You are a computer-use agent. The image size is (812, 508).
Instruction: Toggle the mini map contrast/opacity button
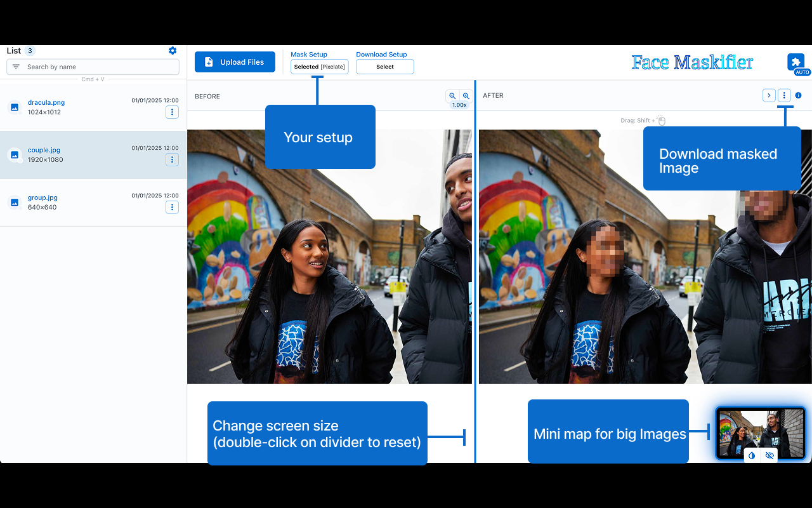(x=752, y=455)
